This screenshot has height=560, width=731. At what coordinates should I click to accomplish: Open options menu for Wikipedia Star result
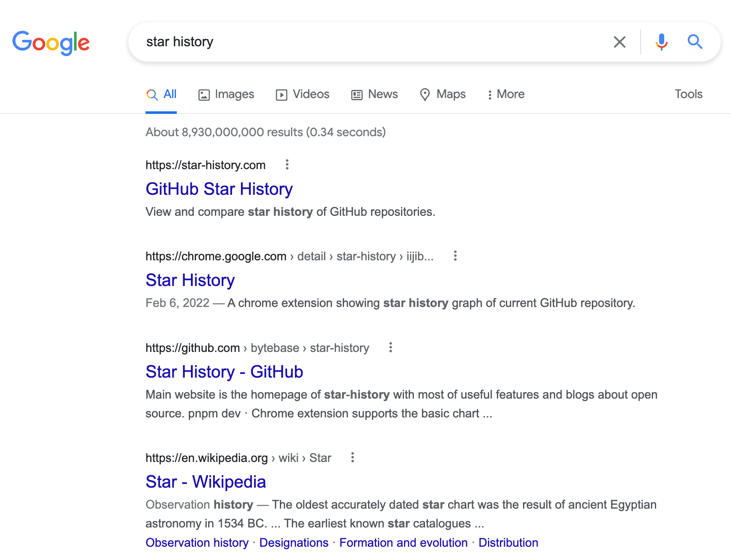click(352, 458)
